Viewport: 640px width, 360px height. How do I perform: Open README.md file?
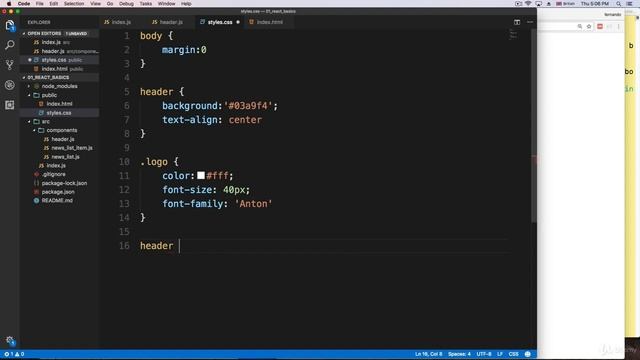(60, 201)
